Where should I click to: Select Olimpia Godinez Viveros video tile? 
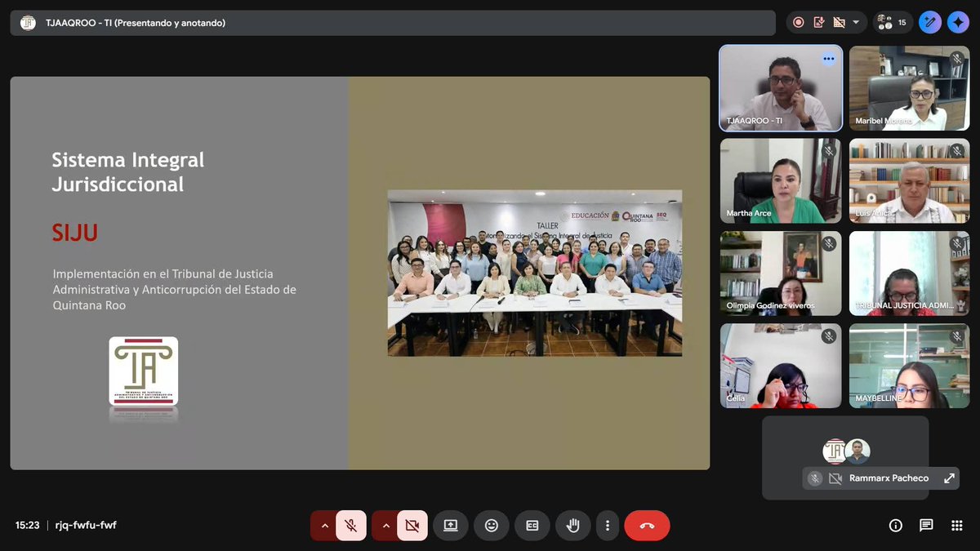click(x=781, y=273)
